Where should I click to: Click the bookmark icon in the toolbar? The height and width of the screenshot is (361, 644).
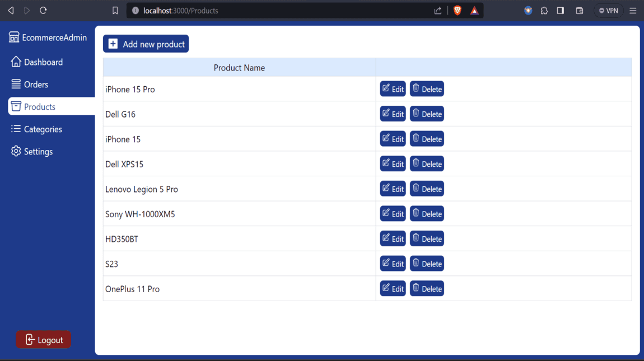pyautogui.click(x=115, y=10)
